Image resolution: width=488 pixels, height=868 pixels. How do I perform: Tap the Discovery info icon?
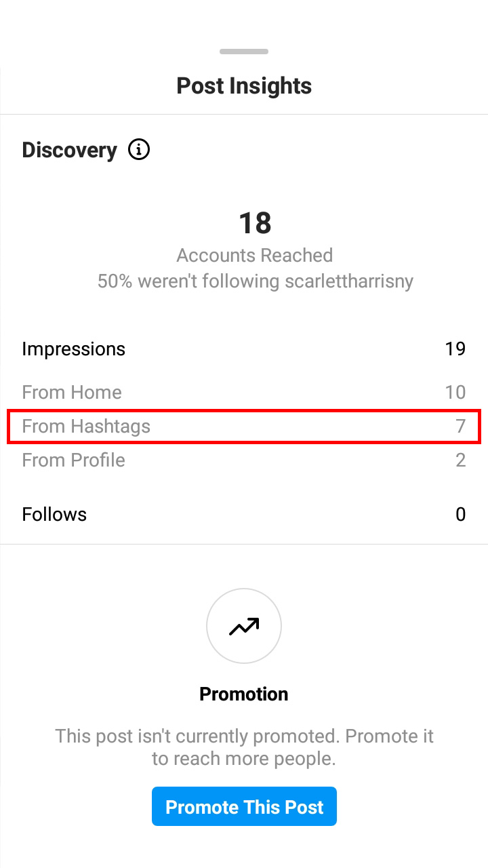pyautogui.click(x=139, y=149)
